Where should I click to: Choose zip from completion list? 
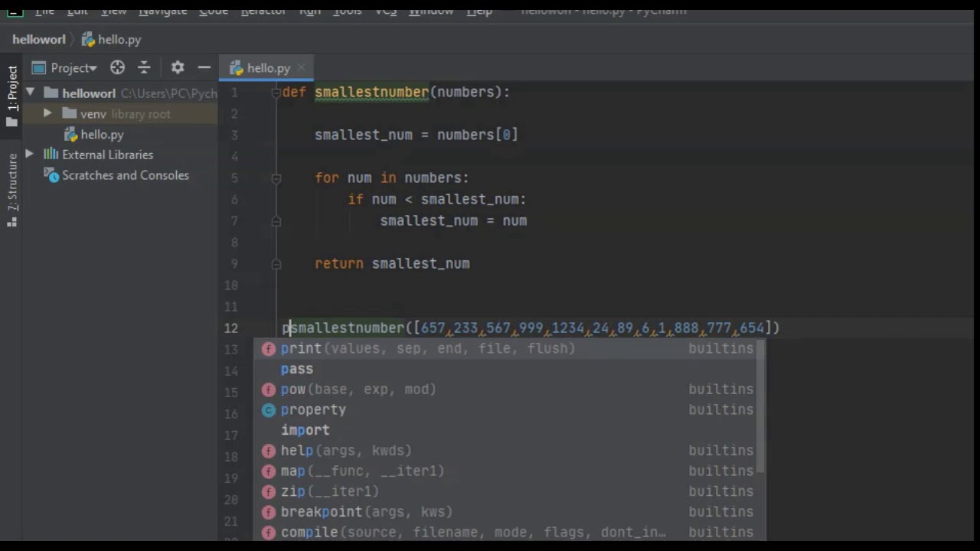(x=505, y=491)
